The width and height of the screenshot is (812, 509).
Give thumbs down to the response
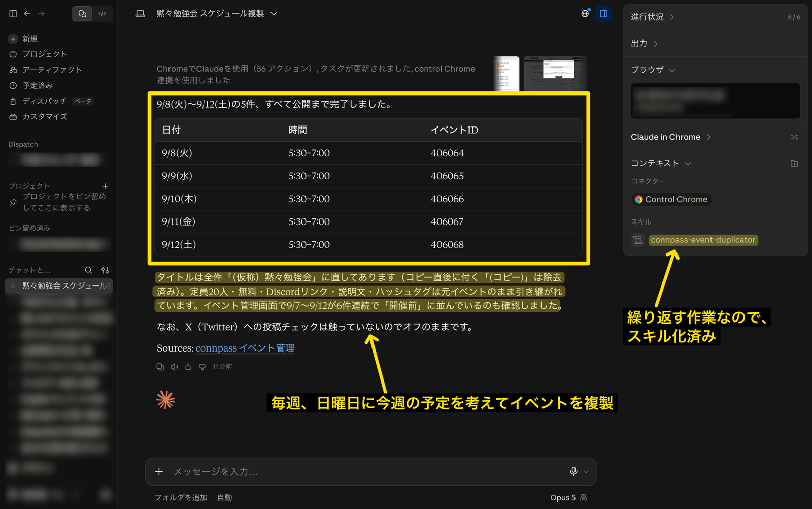[202, 367]
